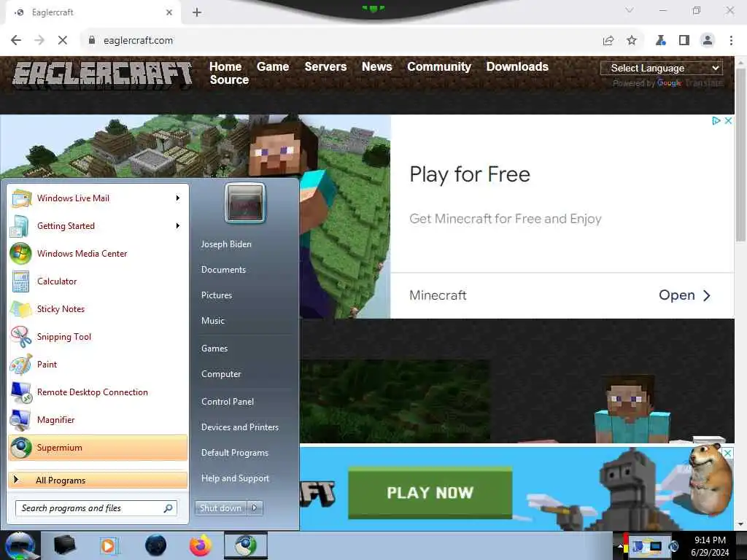
Task: Click the Paint palette icon
Action: 21,365
